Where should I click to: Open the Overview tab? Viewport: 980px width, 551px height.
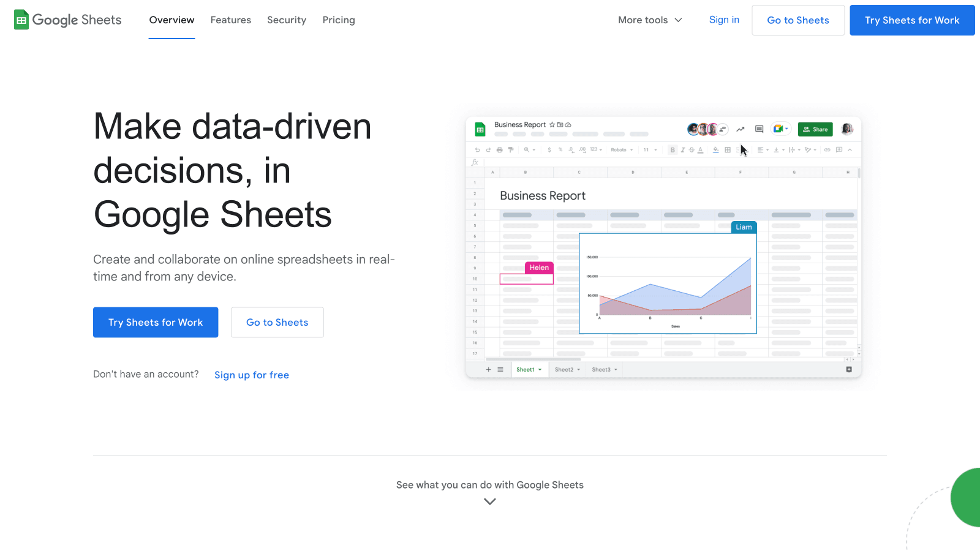(171, 20)
